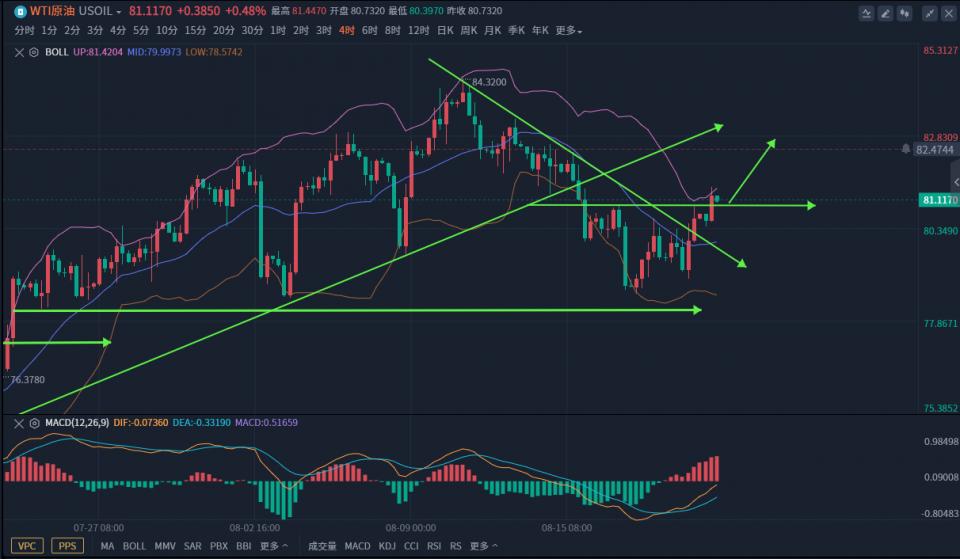Select the 1时 timeframe
This screenshot has width=960, height=559.
[x=278, y=31]
